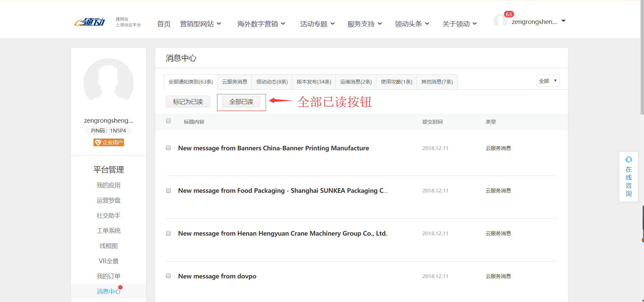Click the page's vertical scrollbar
Screen dimensions: 644x302
(642, 57)
